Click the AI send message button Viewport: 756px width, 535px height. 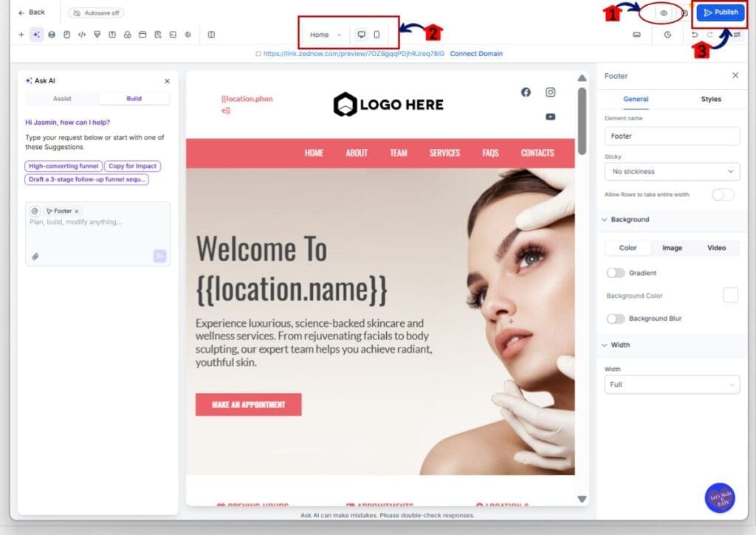tap(159, 256)
